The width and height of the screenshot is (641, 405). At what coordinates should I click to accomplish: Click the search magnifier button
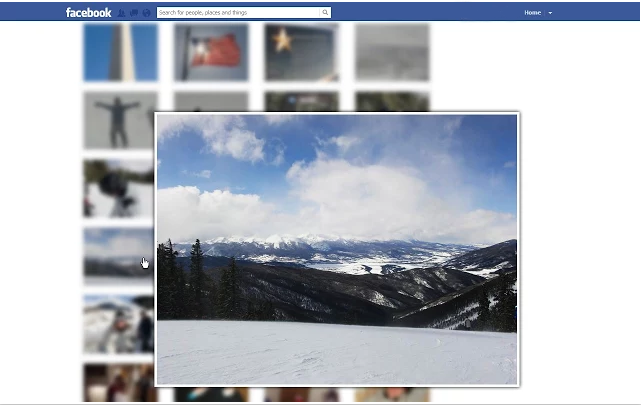325,13
